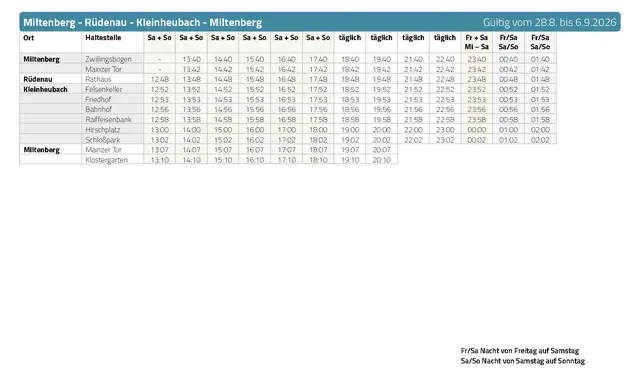Click the footnote 'Fr/Sa Nacht von Freitag auf Samstag'
640x388 pixels.
tap(520, 351)
